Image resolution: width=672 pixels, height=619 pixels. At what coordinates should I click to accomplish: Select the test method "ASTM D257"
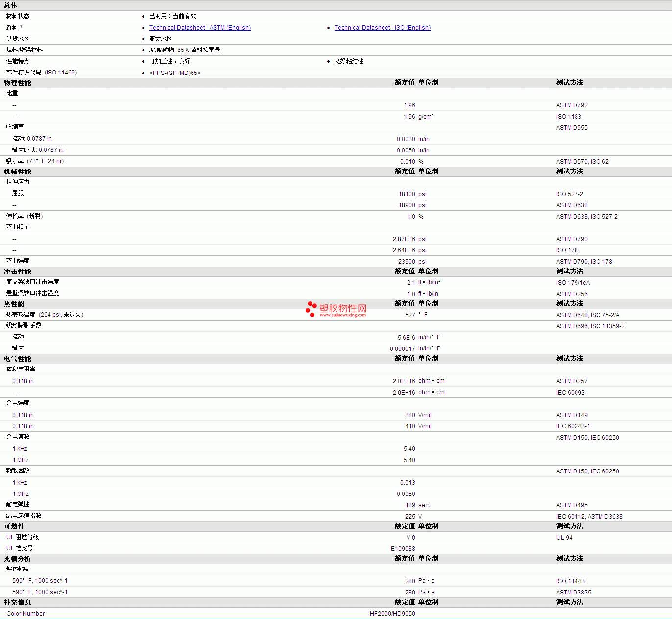pyautogui.click(x=572, y=381)
